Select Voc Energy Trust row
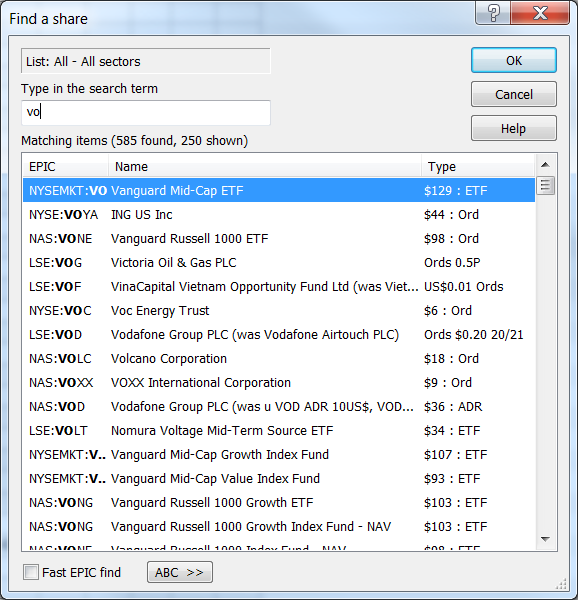The width and height of the screenshot is (578, 600). (x=279, y=310)
